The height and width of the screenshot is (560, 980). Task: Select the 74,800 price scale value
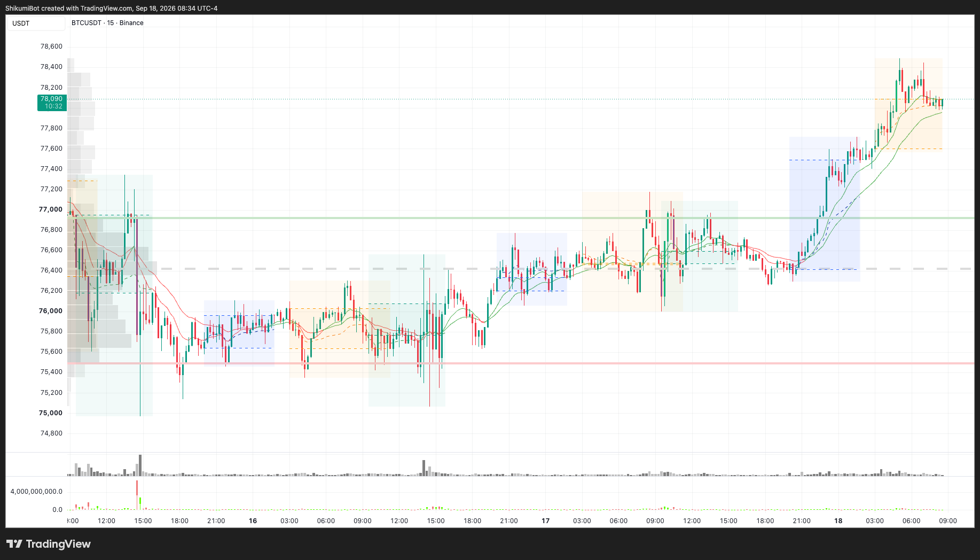[51, 433]
